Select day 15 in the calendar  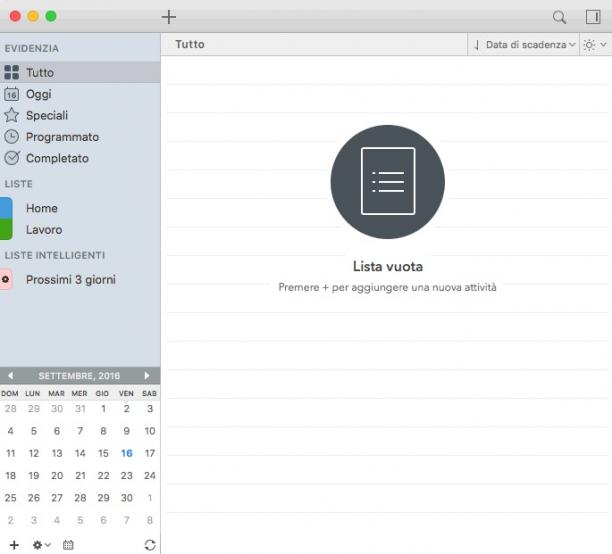(x=103, y=453)
